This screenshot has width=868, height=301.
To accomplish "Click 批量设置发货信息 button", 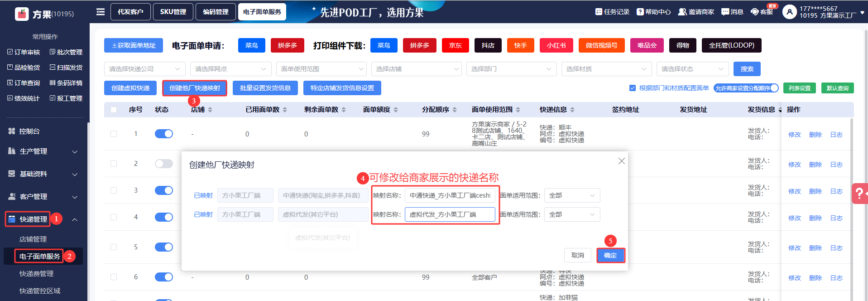I will [265, 88].
